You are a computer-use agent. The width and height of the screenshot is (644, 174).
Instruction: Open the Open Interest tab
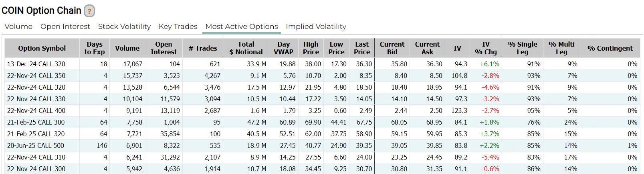click(65, 27)
